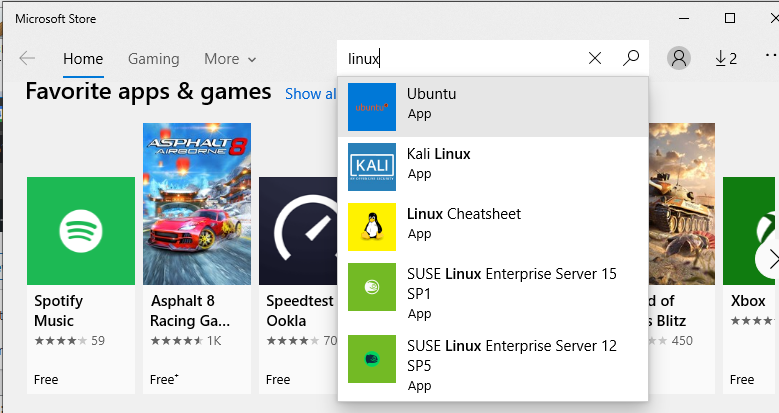
Task: Open the three-dot See more menu
Action: pos(772,56)
